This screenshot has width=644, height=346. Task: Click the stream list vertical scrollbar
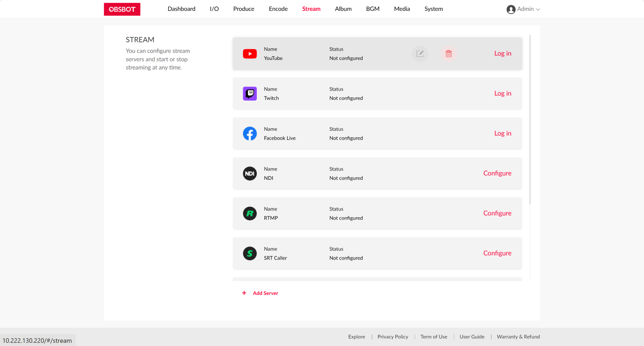point(530,120)
